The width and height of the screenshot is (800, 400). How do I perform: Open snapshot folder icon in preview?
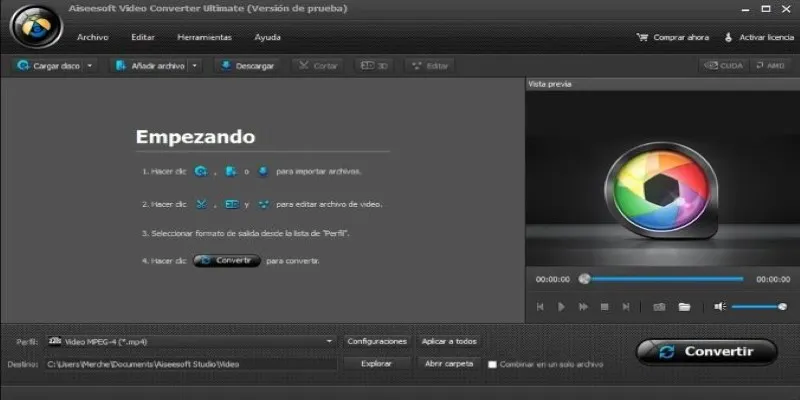[684, 307]
